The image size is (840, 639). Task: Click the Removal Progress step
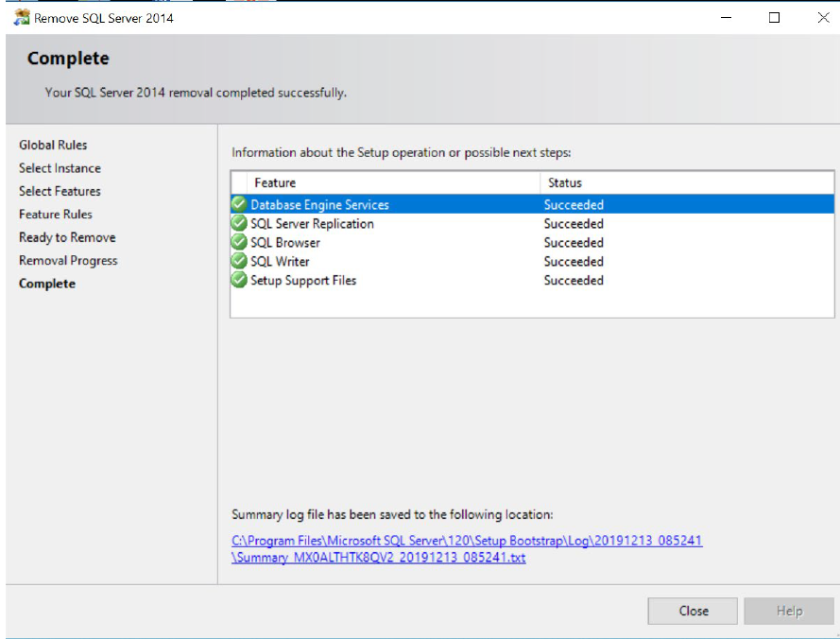[x=68, y=261]
